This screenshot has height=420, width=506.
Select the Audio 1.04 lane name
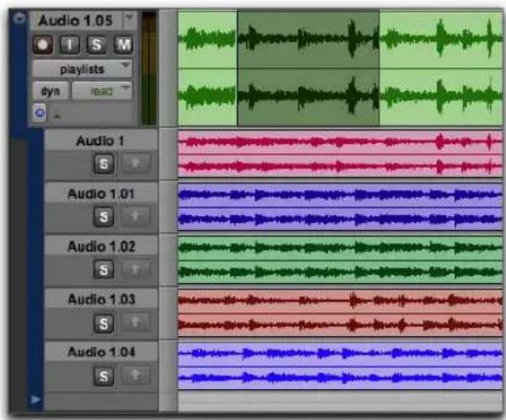[x=101, y=352]
